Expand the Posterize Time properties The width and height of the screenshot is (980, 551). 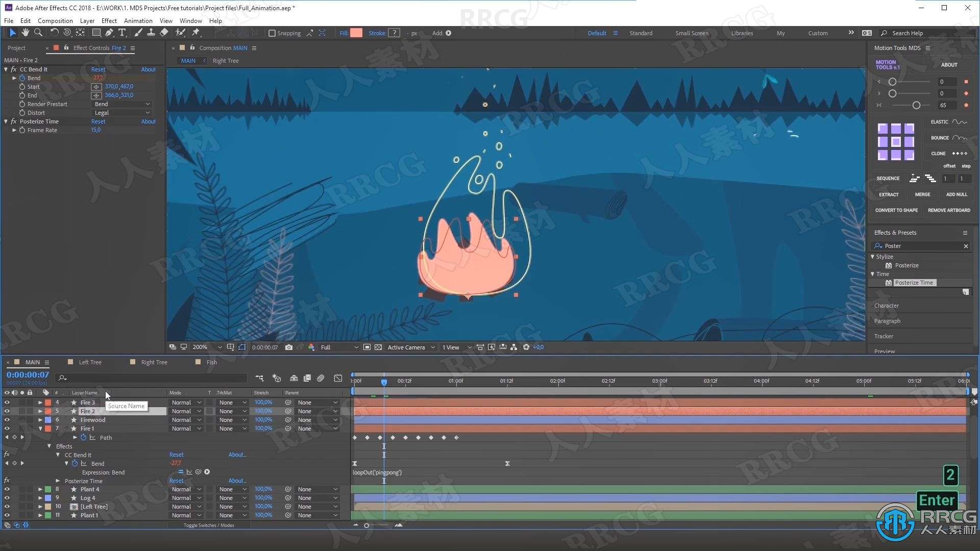[60, 481]
